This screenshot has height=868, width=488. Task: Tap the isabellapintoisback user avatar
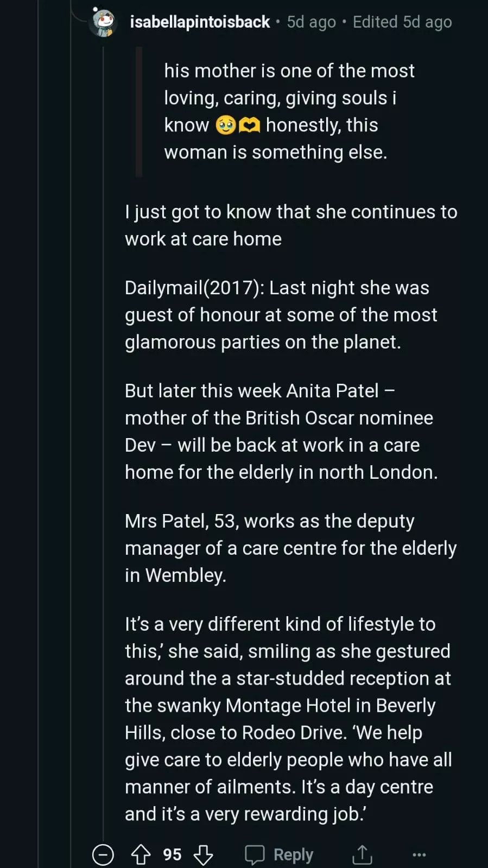click(x=103, y=22)
